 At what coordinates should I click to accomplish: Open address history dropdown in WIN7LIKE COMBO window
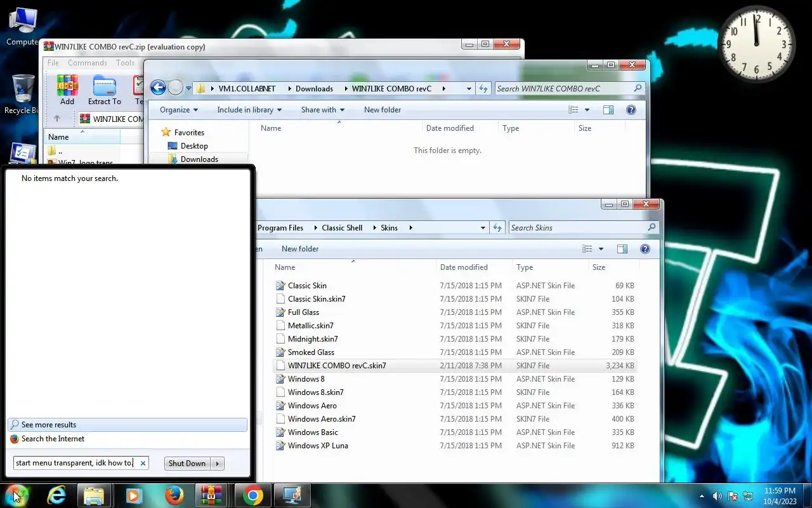(469, 89)
